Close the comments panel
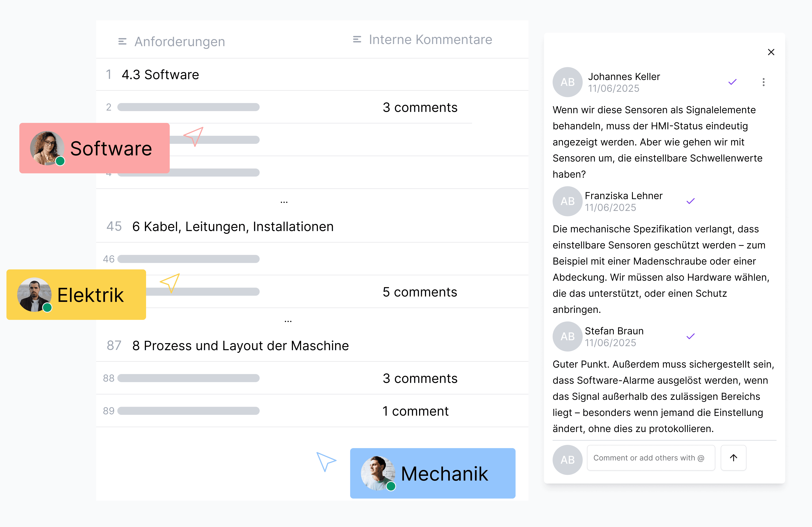 click(x=771, y=52)
